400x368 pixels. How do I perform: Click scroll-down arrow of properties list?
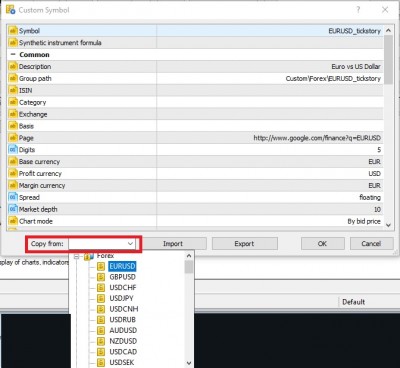click(388, 225)
